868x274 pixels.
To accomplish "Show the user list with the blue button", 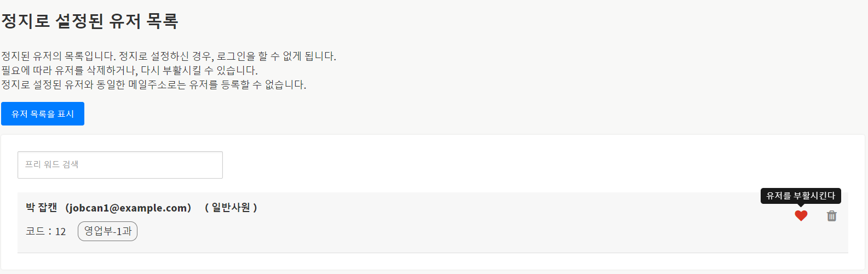I will [43, 114].
